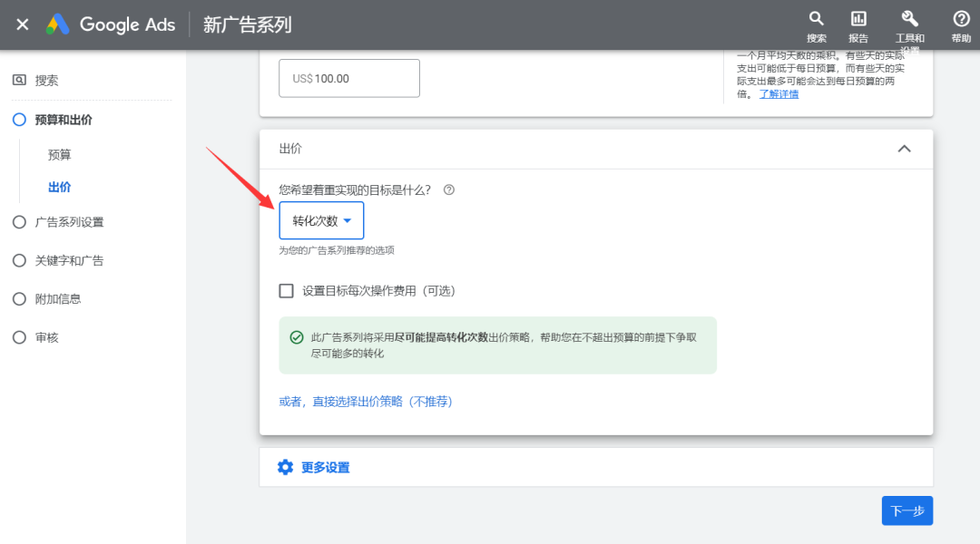This screenshot has height=544, width=980.
Task: Click the 下一步 button
Action: (x=906, y=510)
